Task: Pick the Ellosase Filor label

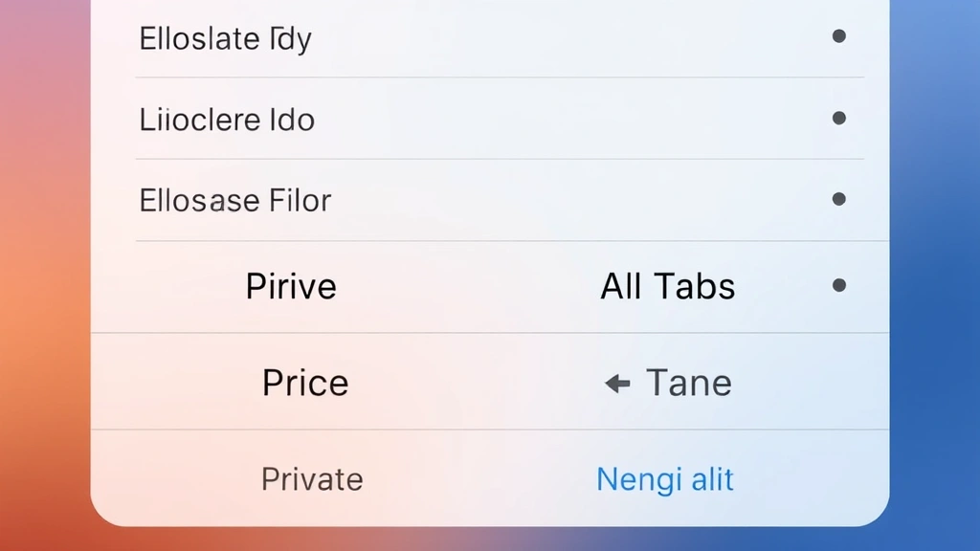Action: [235, 201]
